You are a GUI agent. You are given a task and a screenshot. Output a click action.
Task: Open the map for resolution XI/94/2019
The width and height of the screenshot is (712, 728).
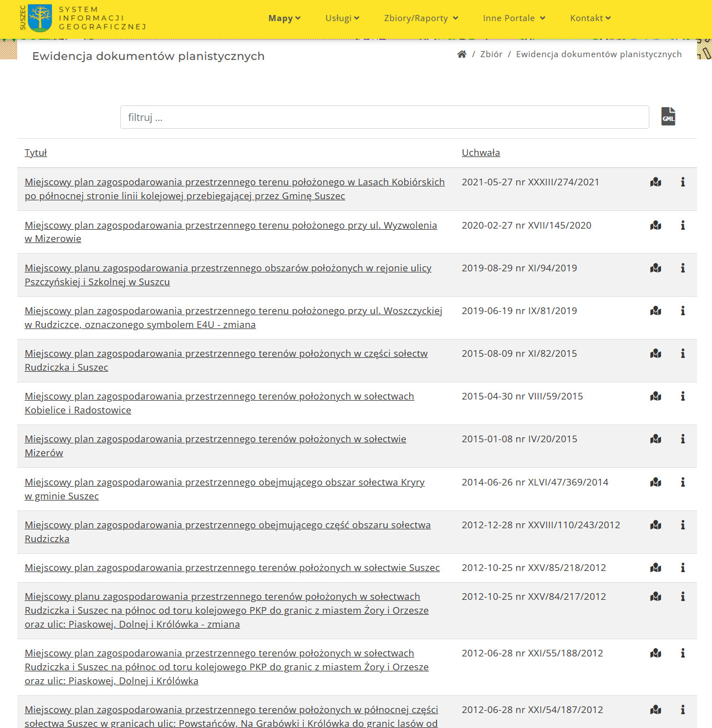click(x=655, y=268)
